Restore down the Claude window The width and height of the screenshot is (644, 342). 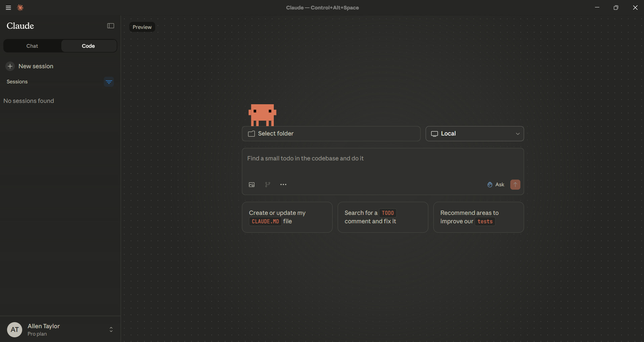tap(616, 7)
